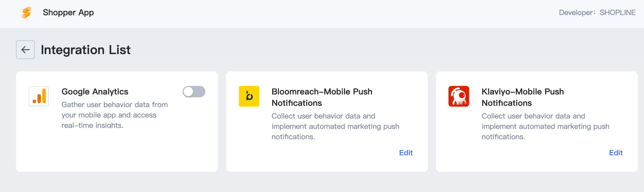Enable the Google Analytics toggle

point(194,92)
